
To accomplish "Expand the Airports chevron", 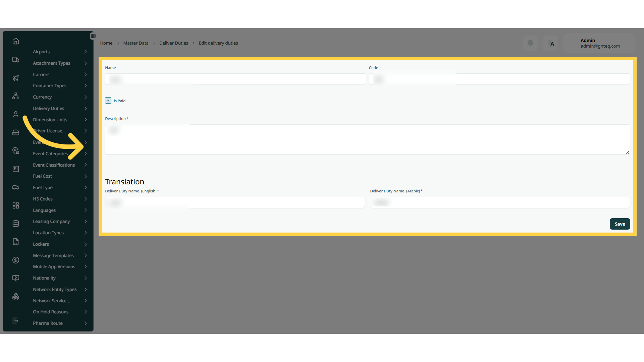I will 86,52.
